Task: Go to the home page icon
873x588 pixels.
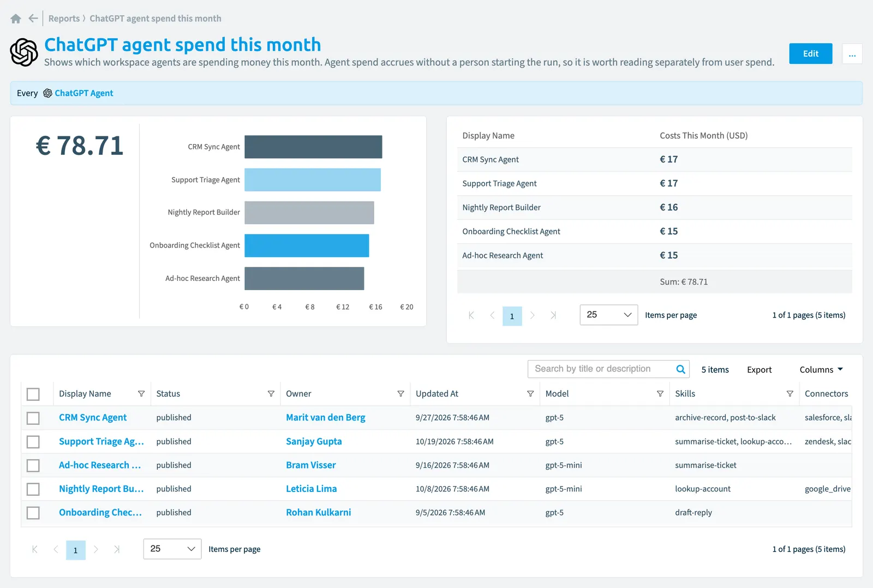Action: point(16,19)
